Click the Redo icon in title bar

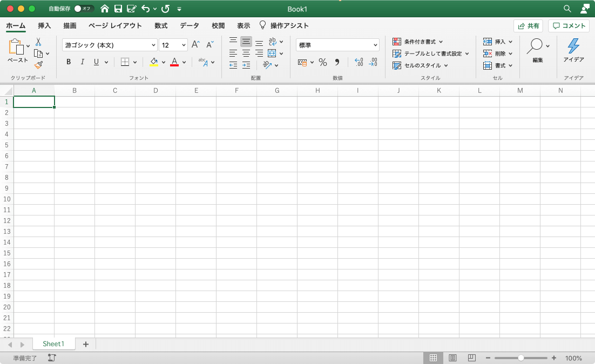click(x=165, y=8)
